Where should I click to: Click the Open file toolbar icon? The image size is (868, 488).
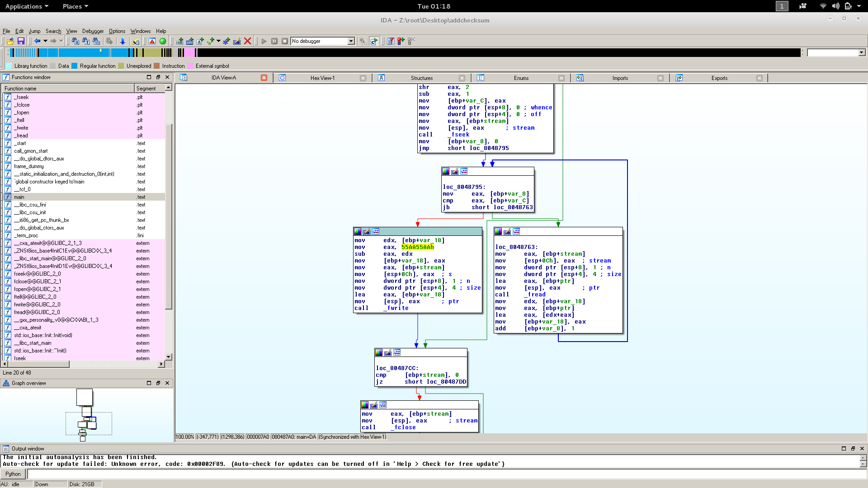10,41
